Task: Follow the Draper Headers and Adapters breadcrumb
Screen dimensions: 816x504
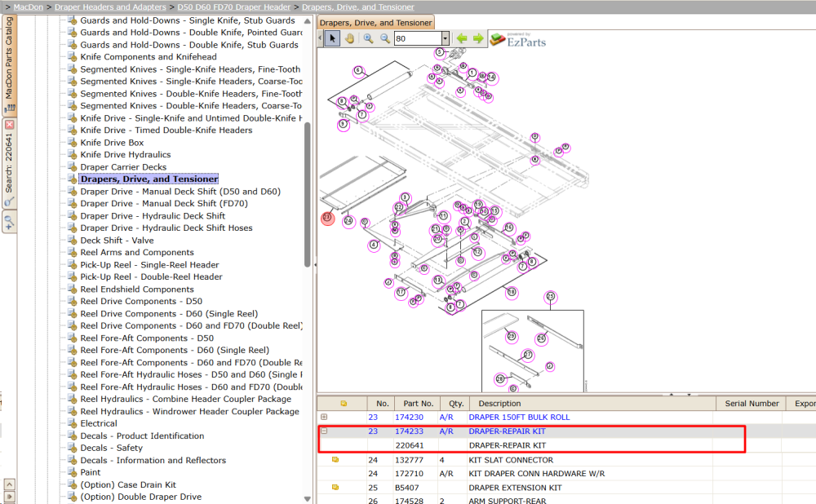Action: point(110,7)
